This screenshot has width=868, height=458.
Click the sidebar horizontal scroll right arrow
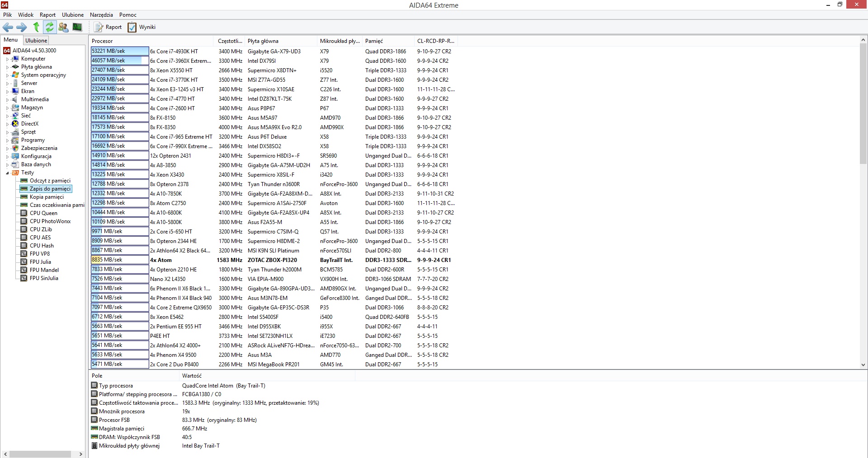coord(81,454)
